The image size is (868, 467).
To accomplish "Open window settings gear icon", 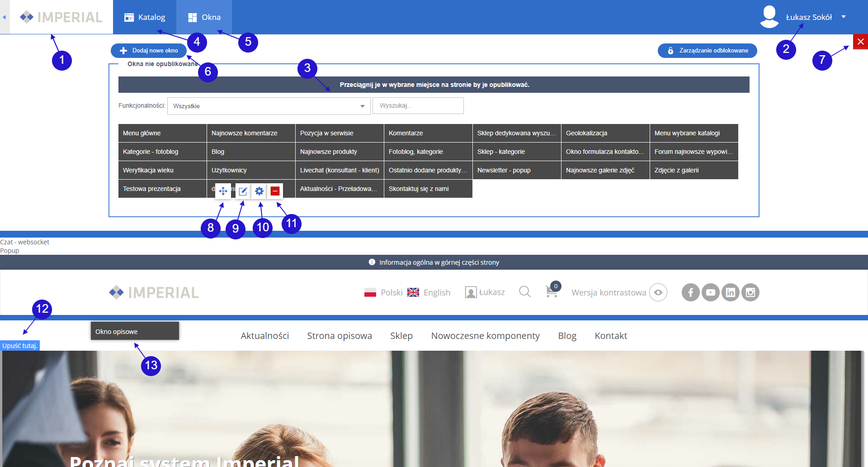I will point(259,191).
